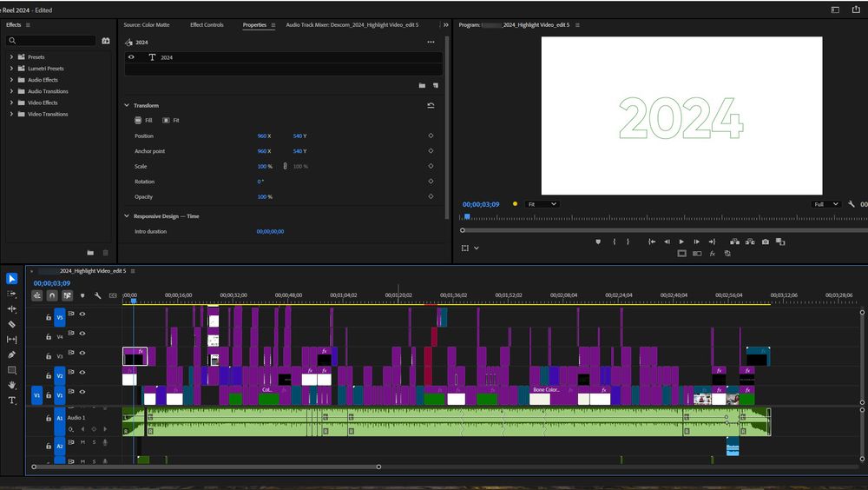The image size is (868, 490).
Task: Expand the Lumetri Presets folder
Action: [12, 69]
